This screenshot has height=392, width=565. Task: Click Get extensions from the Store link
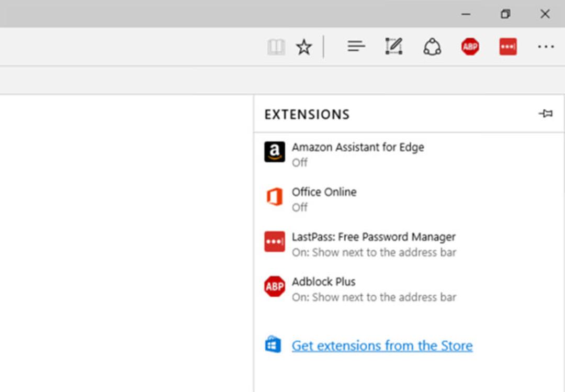(382, 345)
